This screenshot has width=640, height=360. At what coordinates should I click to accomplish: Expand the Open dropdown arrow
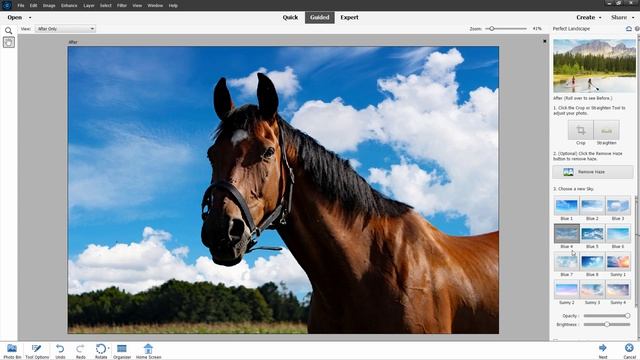tap(30, 18)
